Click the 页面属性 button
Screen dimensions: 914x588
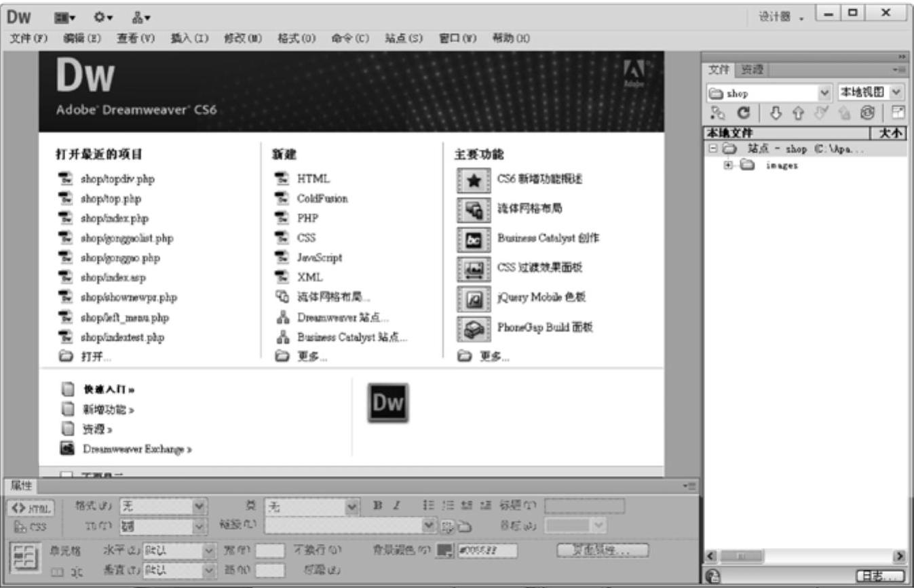pos(602,551)
